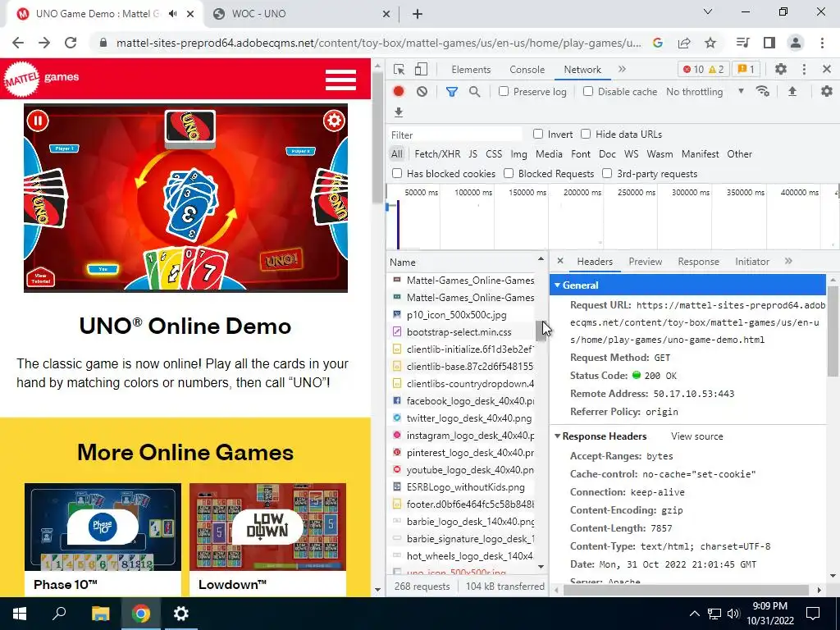Image resolution: width=840 pixels, height=630 pixels.
Task: Collapse the Response Headers section
Action: click(557, 436)
